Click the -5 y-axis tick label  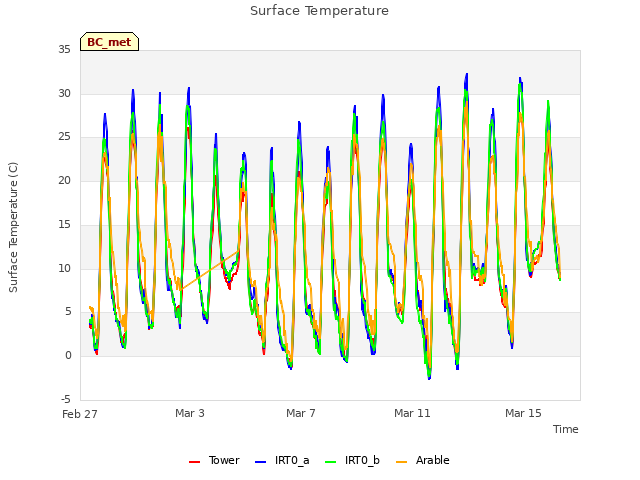66,399
